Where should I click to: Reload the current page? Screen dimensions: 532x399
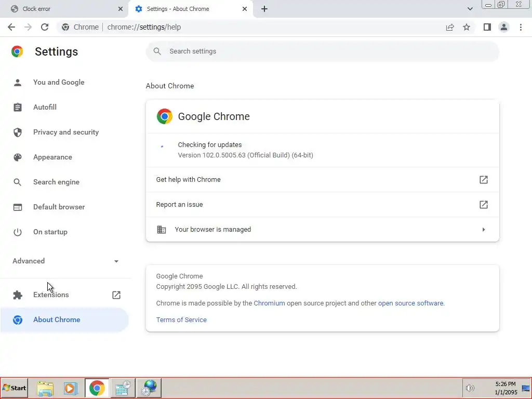[x=45, y=27]
